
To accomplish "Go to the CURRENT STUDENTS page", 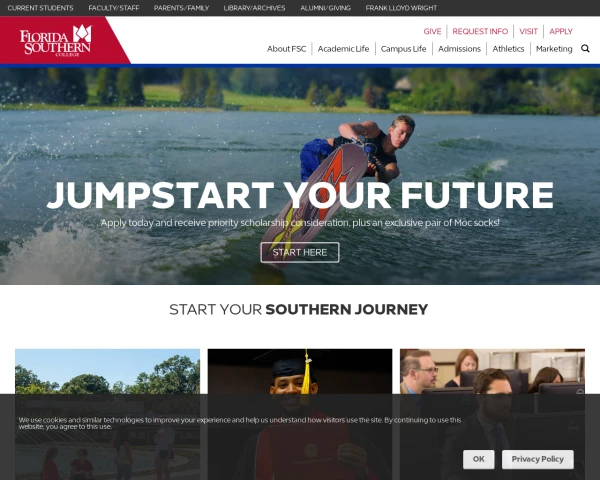I will [41, 8].
